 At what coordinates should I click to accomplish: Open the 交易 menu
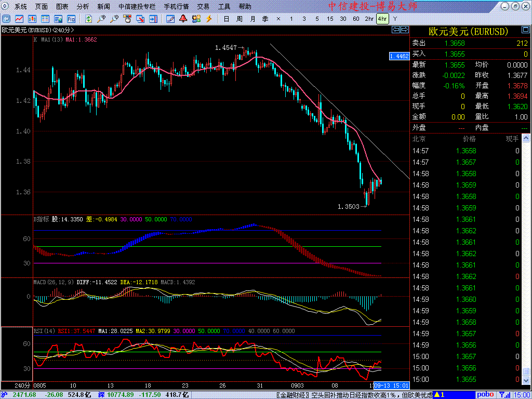click(203, 6)
